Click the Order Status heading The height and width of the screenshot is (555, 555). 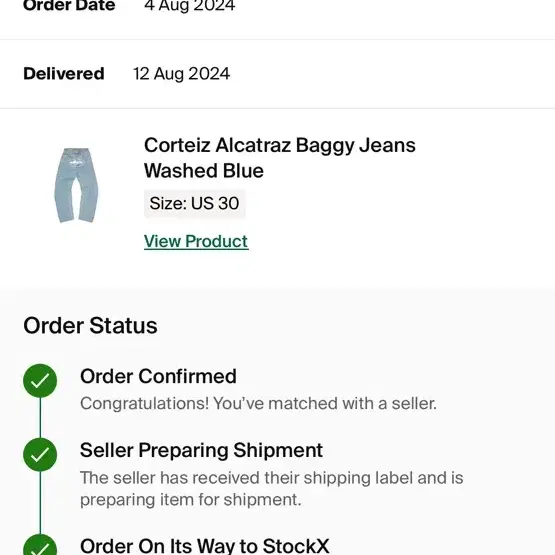click(90, 325)
